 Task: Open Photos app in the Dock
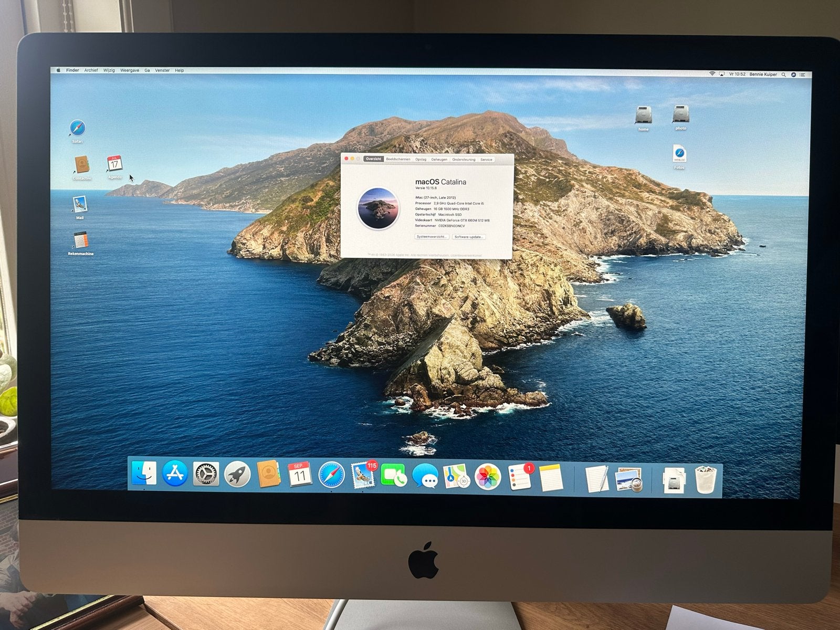[488, 478]
